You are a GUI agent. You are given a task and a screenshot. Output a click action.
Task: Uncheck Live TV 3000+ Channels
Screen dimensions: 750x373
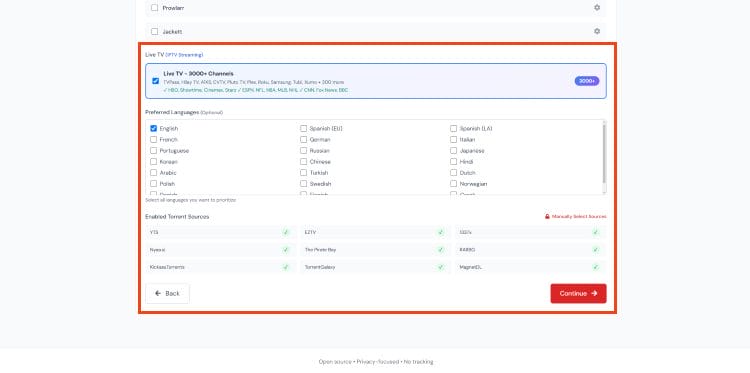(x=155, y=81)
